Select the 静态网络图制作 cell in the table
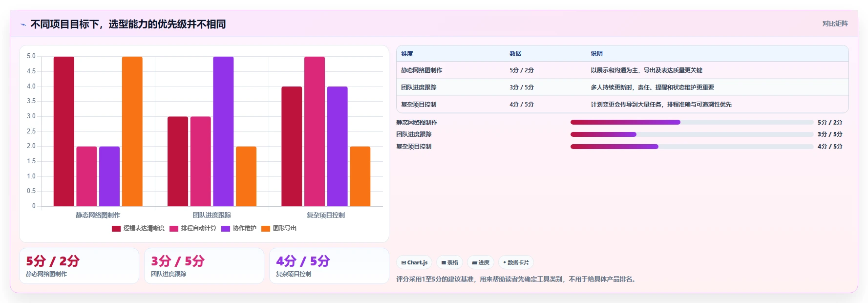Viewport: 868px width, 303px height. [422, 70]
